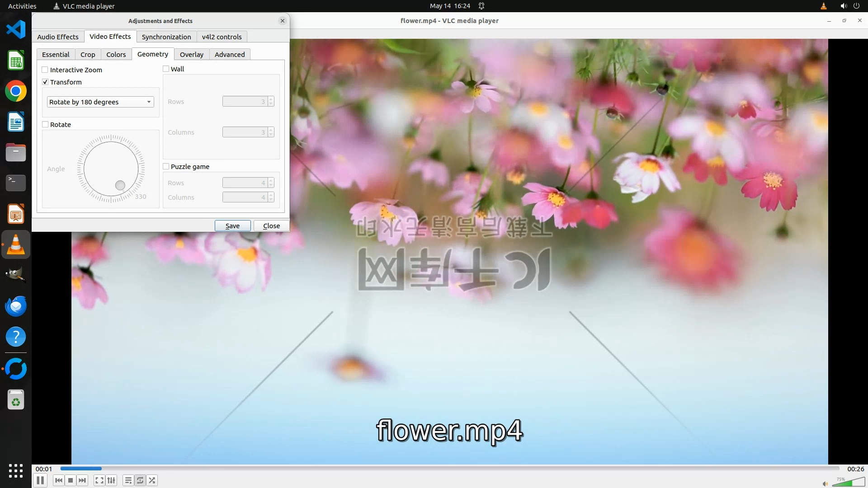Toggle loop playback mode
This screenshot has width=868, height=488.
pyautogui.click(x=140, y=480)
